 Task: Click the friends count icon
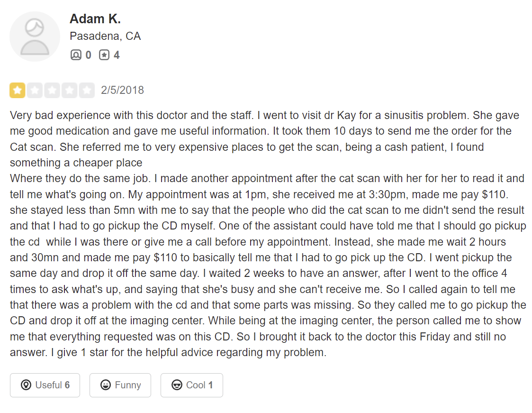[76, 55]
